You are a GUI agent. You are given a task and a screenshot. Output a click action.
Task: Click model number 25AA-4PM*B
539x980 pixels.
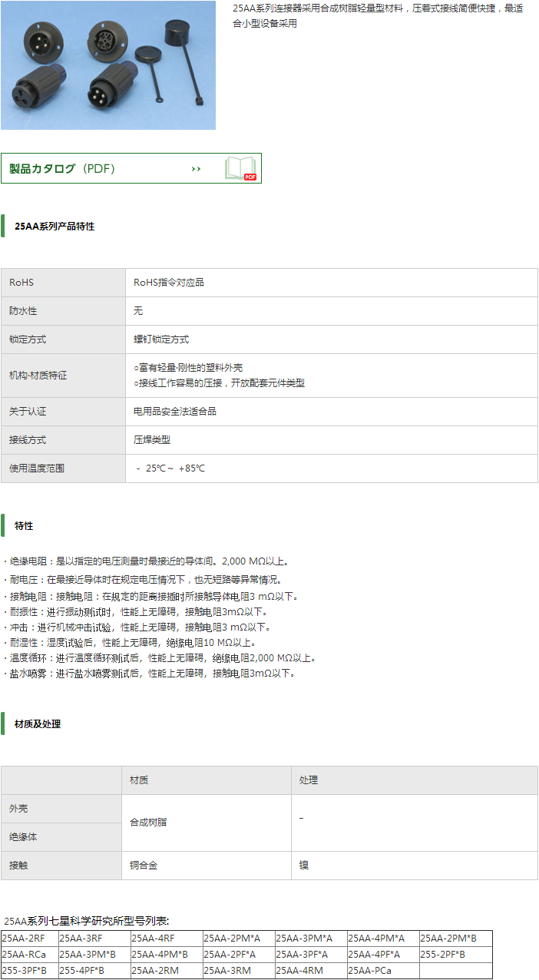(160, 955)
